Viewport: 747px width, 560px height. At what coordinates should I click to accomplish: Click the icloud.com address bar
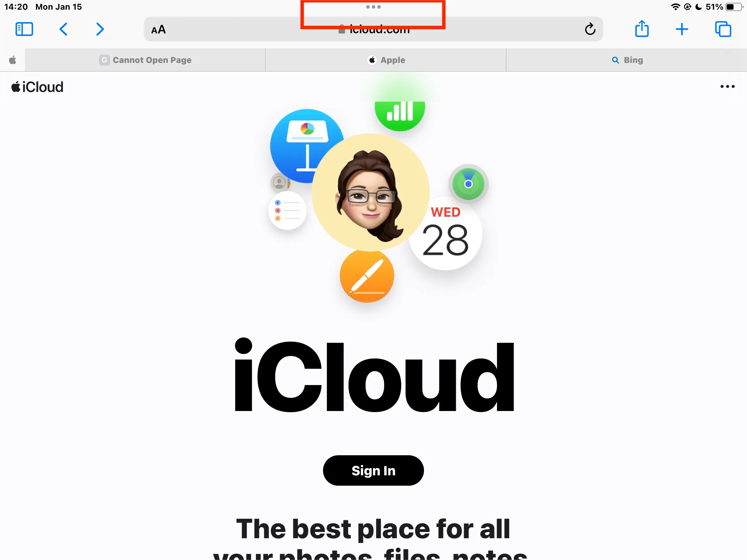coord(373,29)
